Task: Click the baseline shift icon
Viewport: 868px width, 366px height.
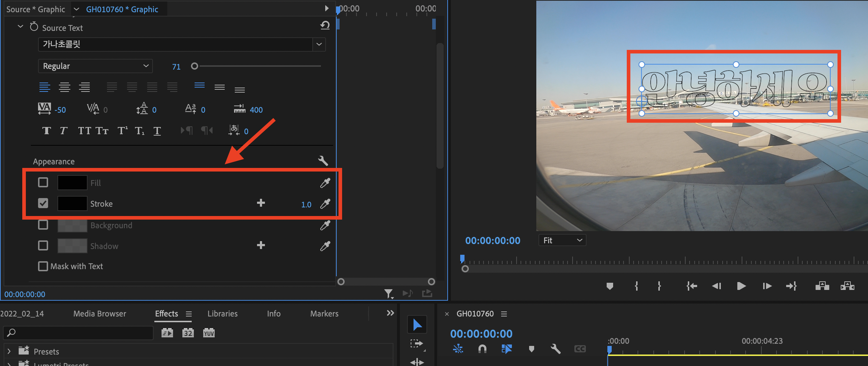Action: coord(191,108)
